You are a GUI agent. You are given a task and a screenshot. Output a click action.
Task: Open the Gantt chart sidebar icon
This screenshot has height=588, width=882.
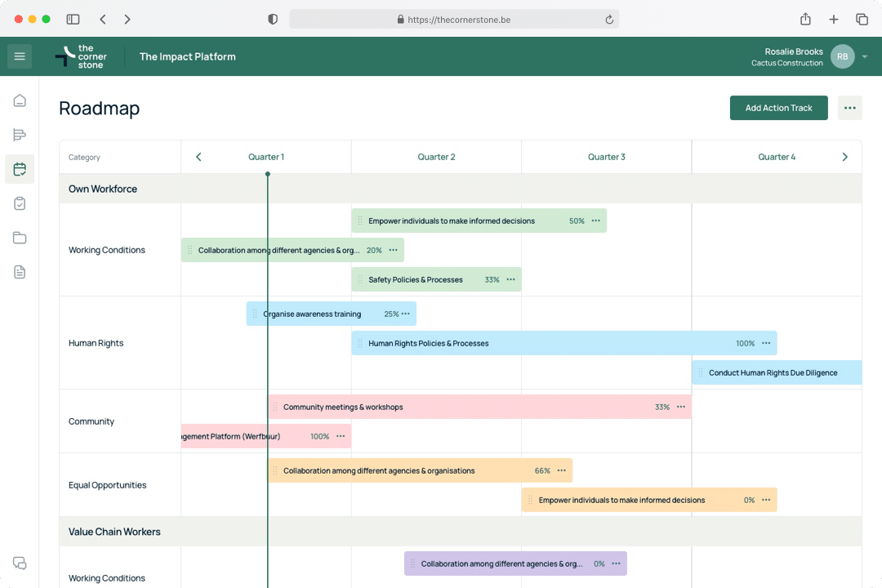[20, 135]
